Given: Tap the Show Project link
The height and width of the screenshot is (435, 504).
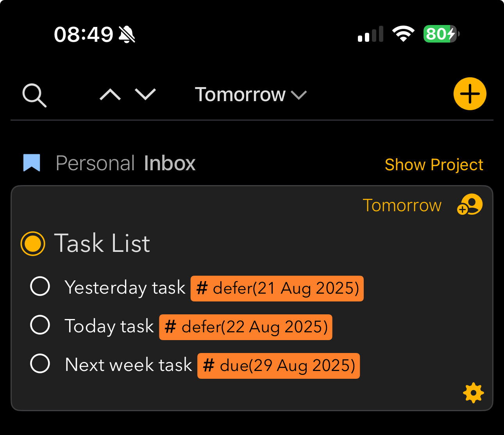Looking at the screenshot, I should (x=434, y=165).
